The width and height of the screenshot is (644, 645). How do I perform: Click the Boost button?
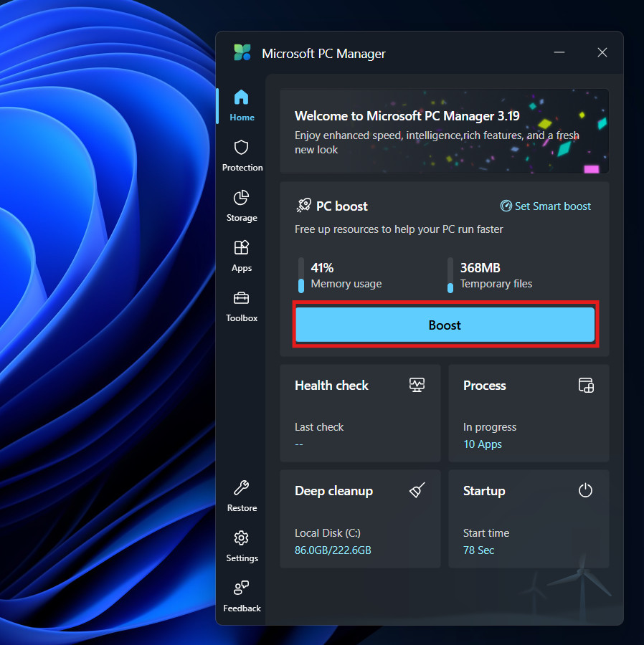[x=445, y=325]
